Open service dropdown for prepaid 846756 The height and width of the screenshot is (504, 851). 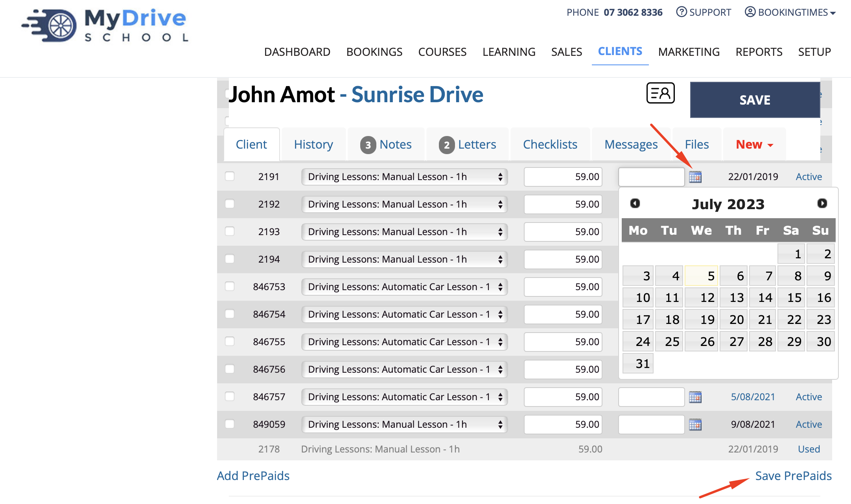pyautogui.click(x=404, y=370)
